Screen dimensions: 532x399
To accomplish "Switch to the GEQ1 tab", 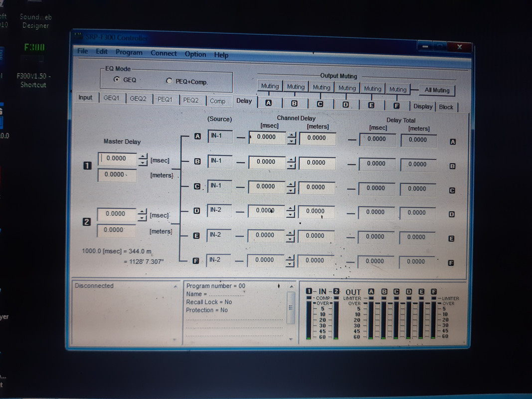I will (112, 98).
